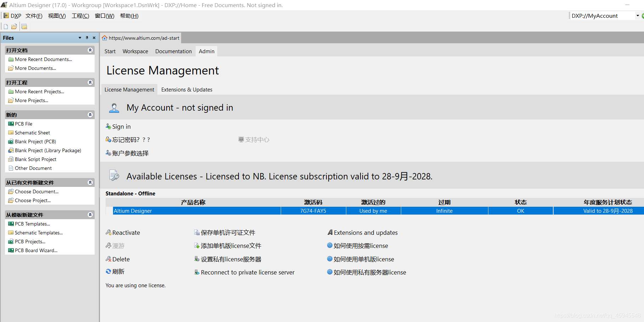
Task: Open More Recent Projects...
Action: click(x=39, y=91)
